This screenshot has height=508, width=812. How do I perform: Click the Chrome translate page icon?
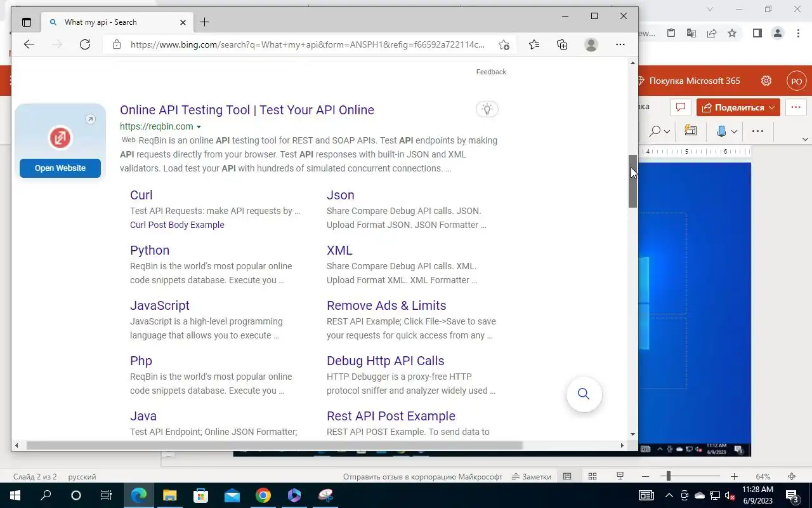click(x=691, y=33)
